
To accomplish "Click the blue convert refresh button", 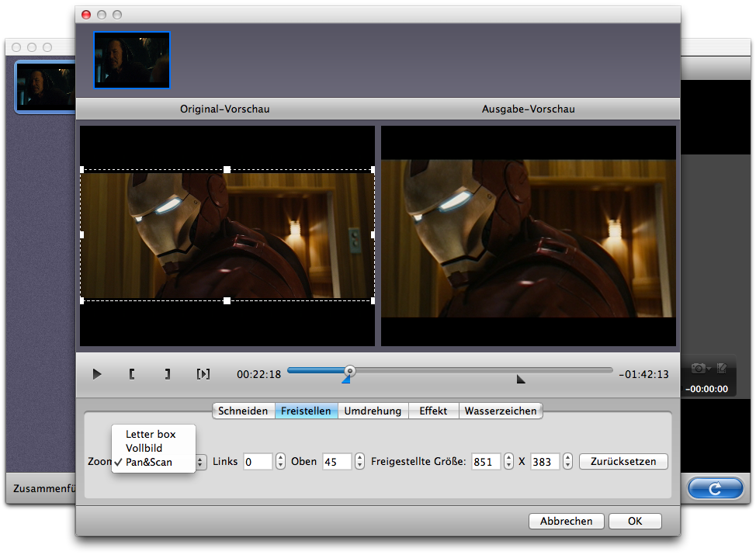I will (x=715, y=489).
